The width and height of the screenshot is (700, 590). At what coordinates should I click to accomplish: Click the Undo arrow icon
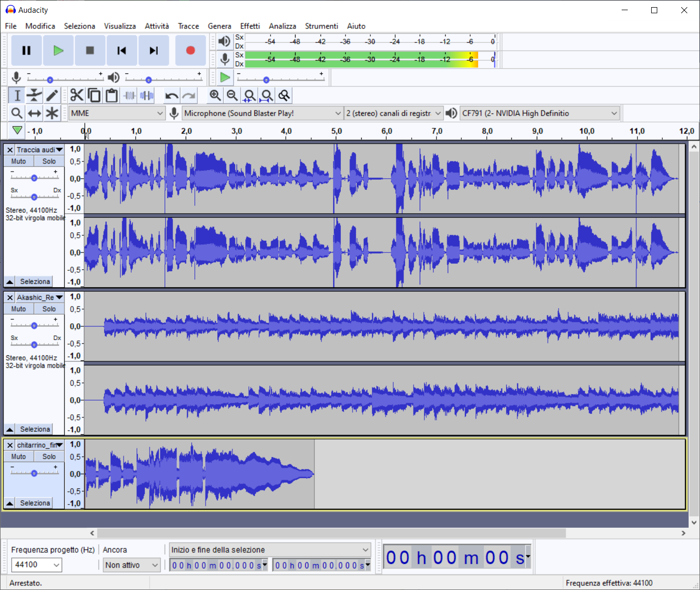[171, 96]
